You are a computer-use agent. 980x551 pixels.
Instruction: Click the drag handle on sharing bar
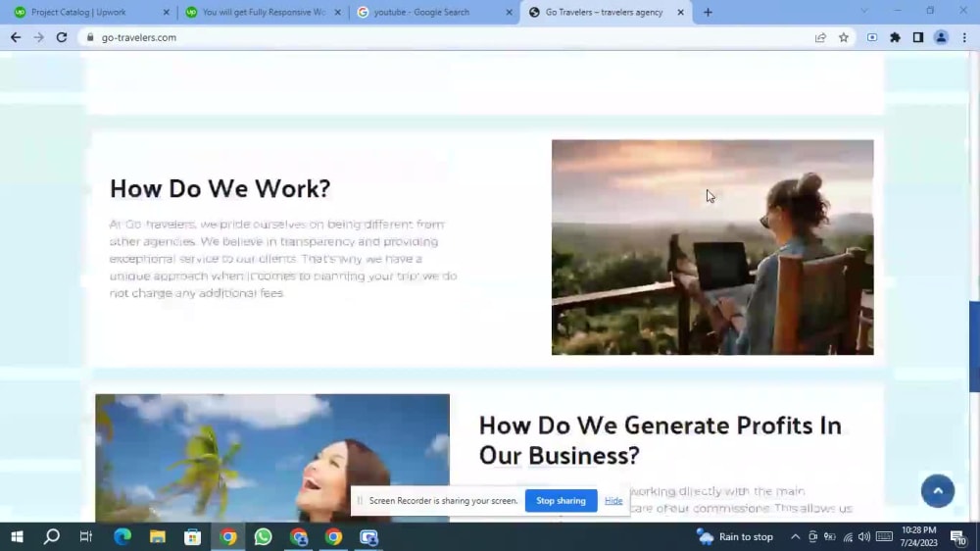(x=360, y=500)
